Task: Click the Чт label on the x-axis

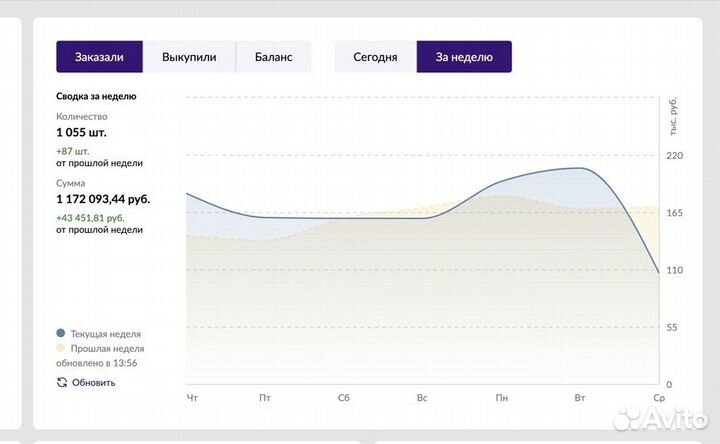Action: tap(193, 398)
